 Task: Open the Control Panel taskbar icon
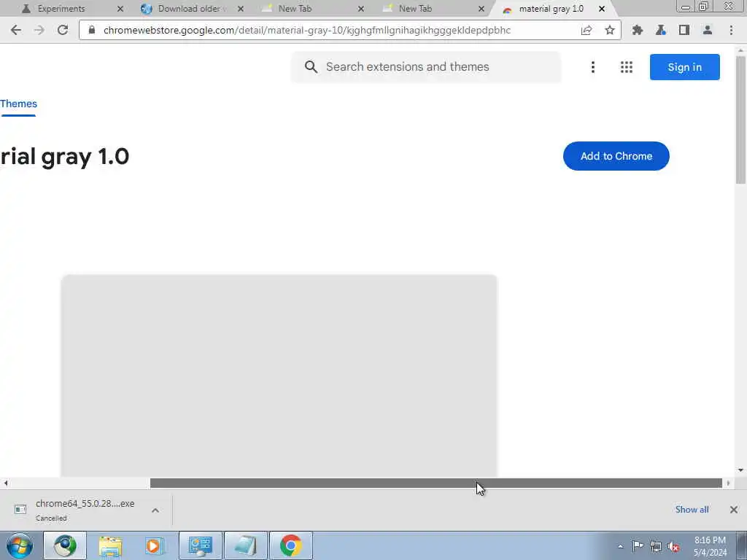click(200, 545)
